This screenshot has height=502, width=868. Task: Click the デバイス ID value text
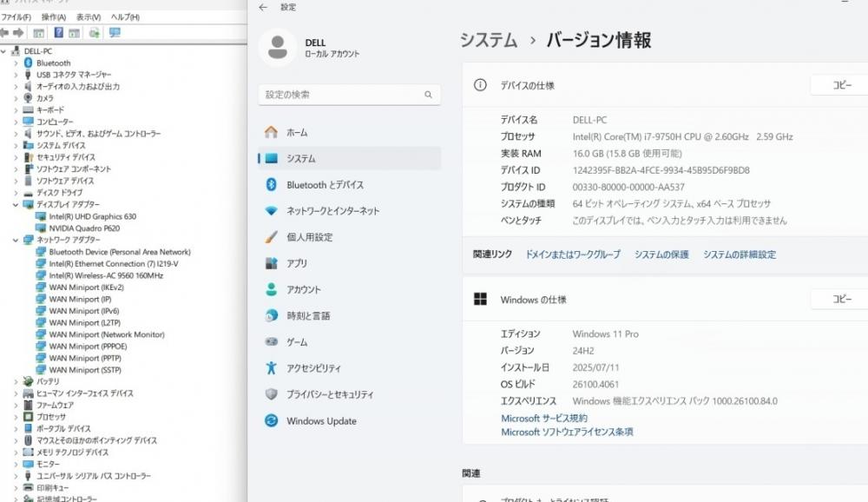(661, 170)
